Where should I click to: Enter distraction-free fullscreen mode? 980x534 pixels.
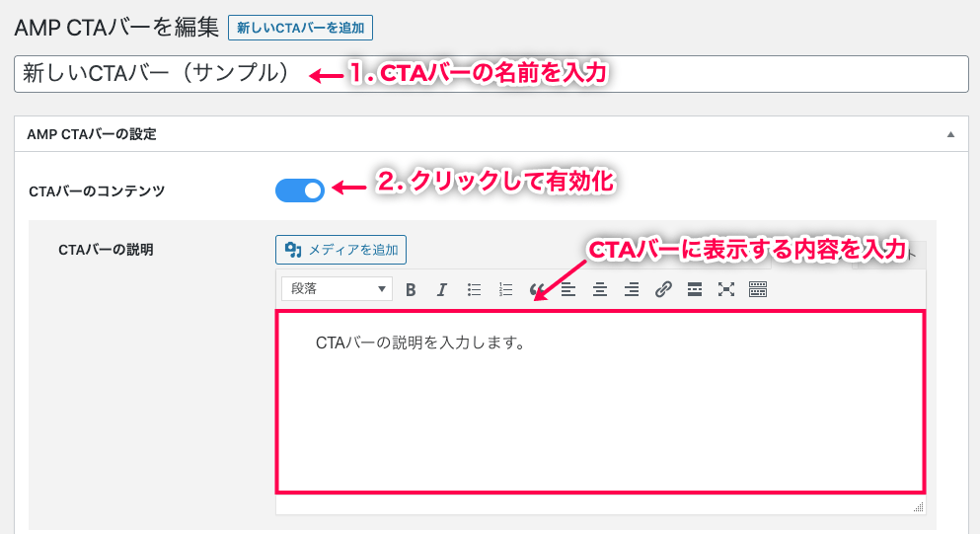(x=725, y=289)
